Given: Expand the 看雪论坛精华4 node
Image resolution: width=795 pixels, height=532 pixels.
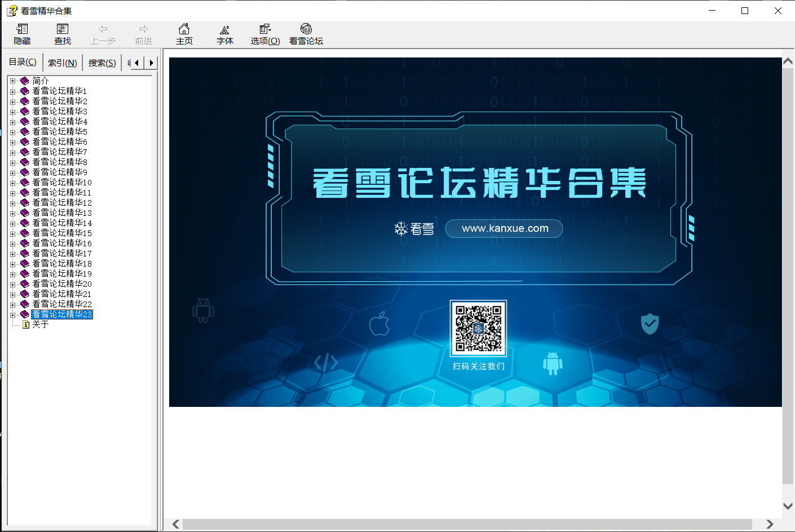Looking at the screenshot, I should coord(12,122).
